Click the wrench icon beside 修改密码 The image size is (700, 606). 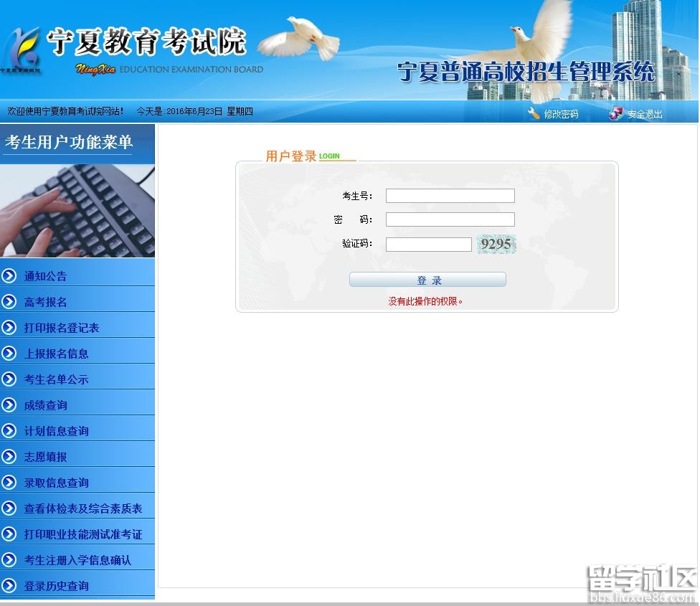[x=532, y=113]
